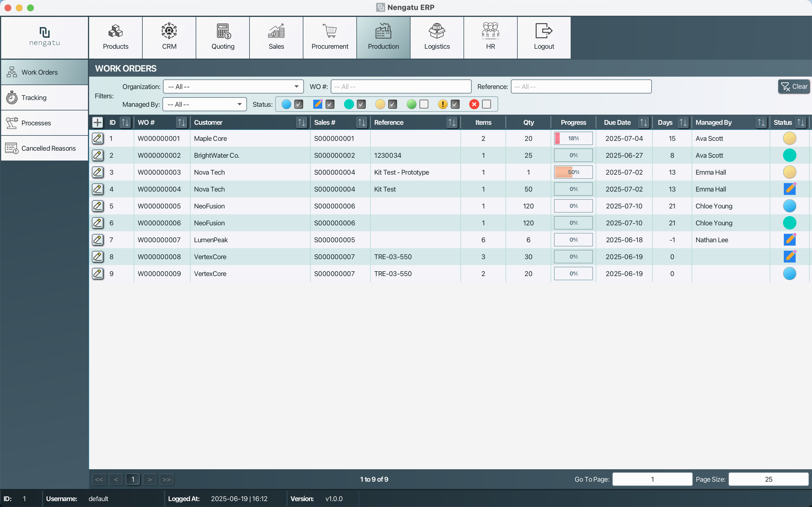Click the Quoting calculator icon
Image resolution: width=812 pixels, height=507 pixels.
pos(223,32)
